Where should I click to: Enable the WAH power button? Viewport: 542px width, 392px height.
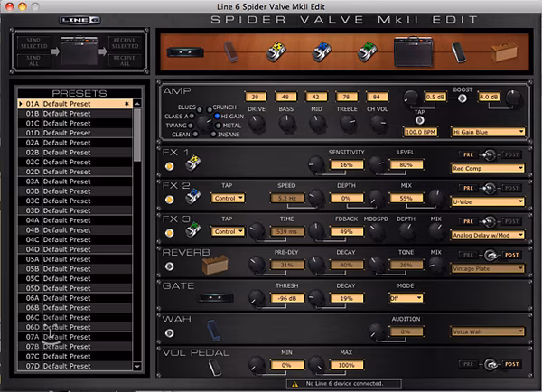[x=170, y=333]
